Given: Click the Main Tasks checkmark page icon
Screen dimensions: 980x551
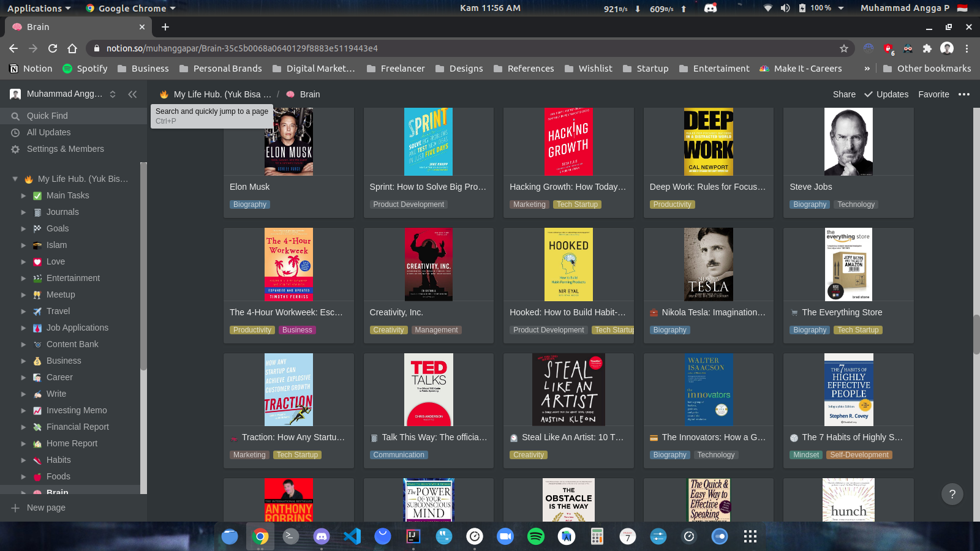Looking at the screenshot, I should (x=37, y=195).
